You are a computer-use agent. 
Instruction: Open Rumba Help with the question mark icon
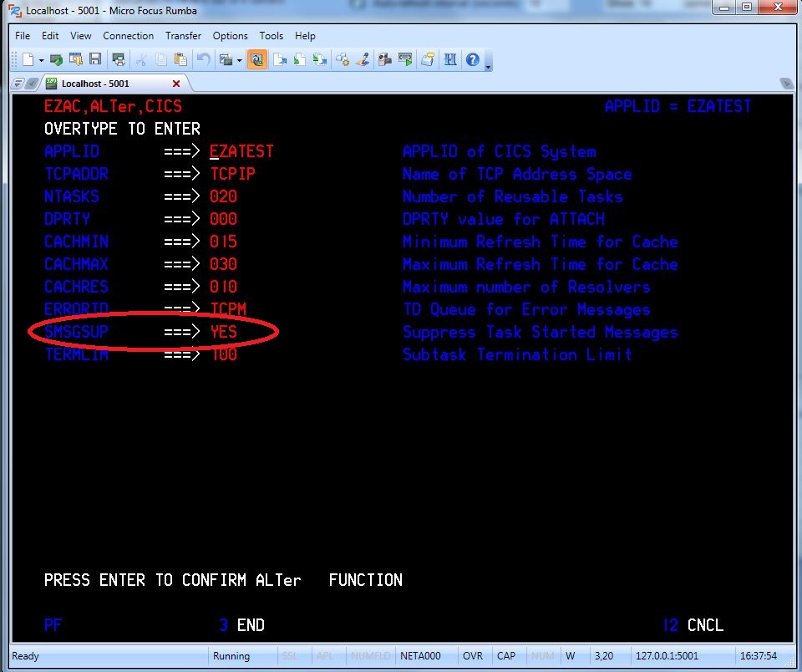click(x=472, y=59)
